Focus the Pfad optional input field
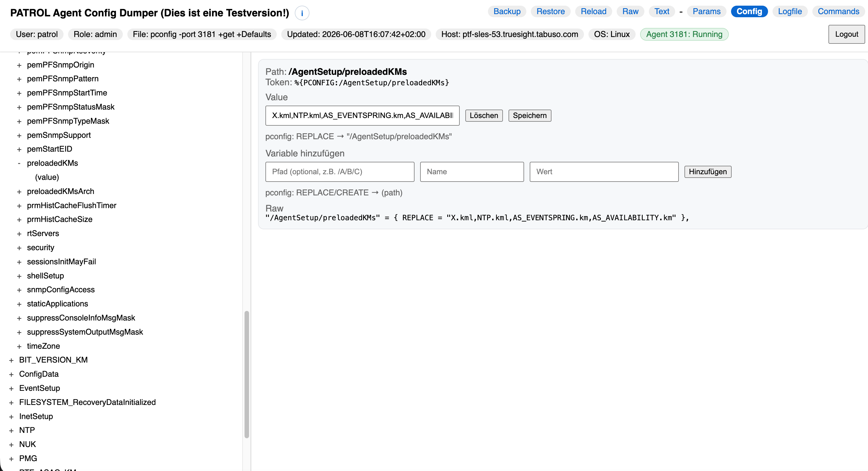Image resolution: width=868 pixels, height=471 pixels. point(340,172)
